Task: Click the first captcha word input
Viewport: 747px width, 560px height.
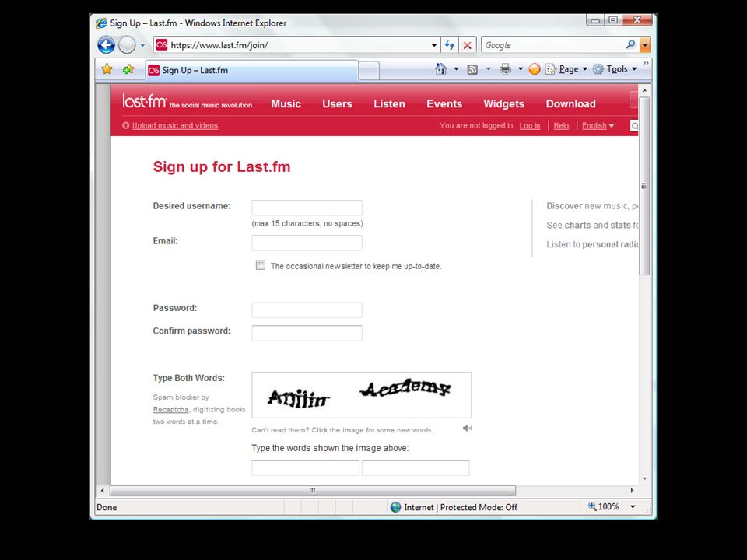Action: (x=305, y=468)
